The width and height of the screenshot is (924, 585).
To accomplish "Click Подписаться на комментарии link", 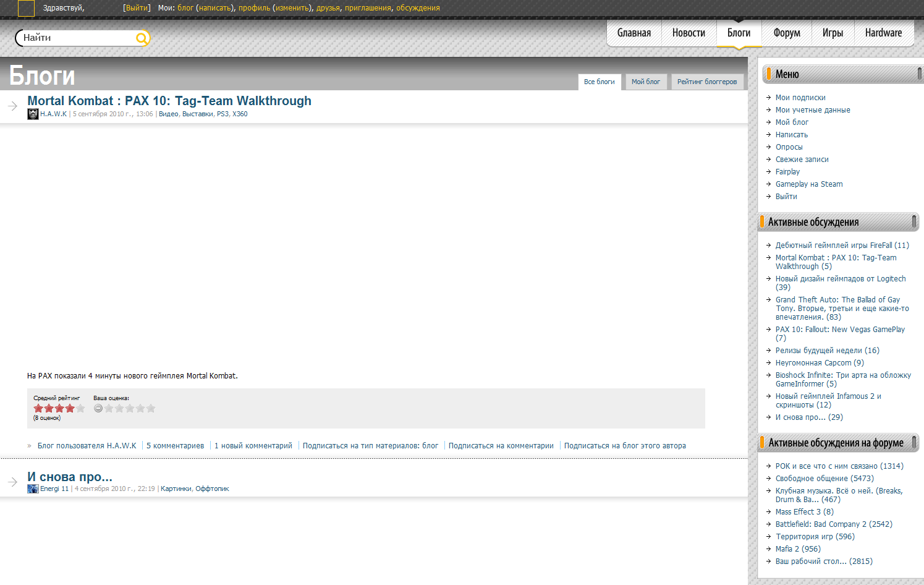I will pos(501,446).
